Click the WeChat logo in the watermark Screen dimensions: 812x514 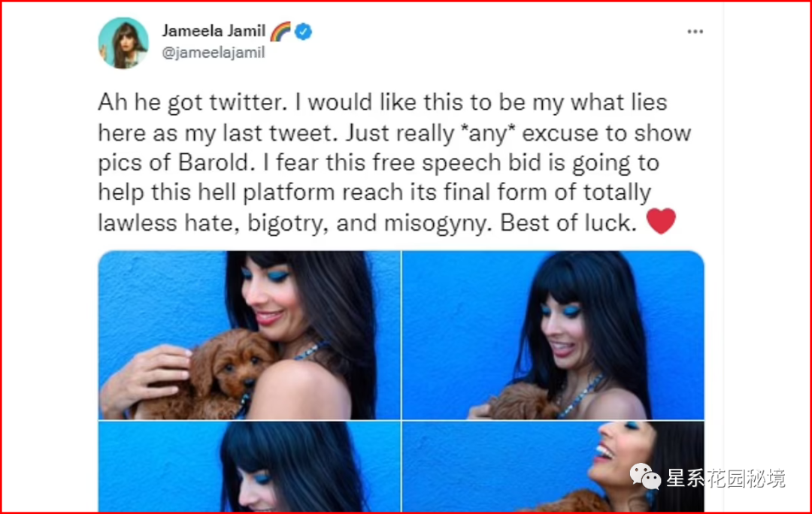click(x=645, y=476)
